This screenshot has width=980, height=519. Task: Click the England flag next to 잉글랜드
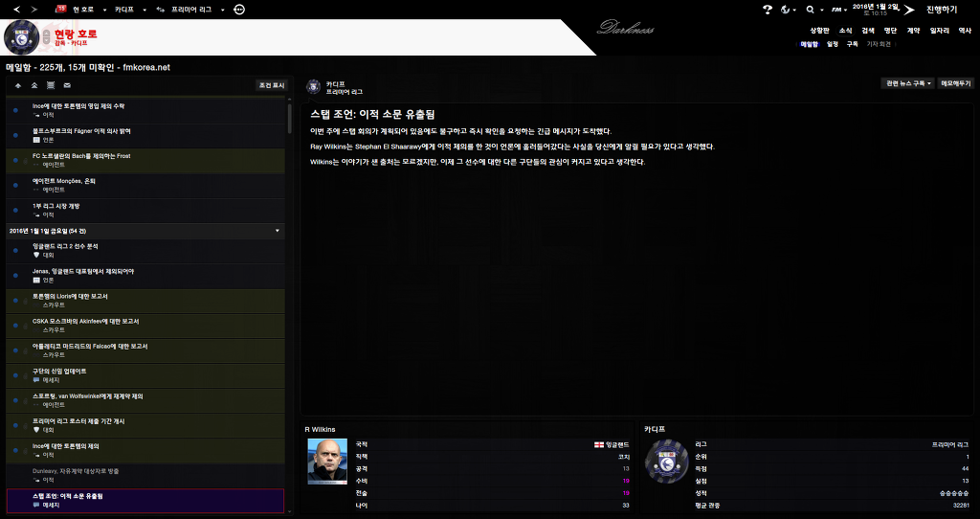tap(599, 444)
